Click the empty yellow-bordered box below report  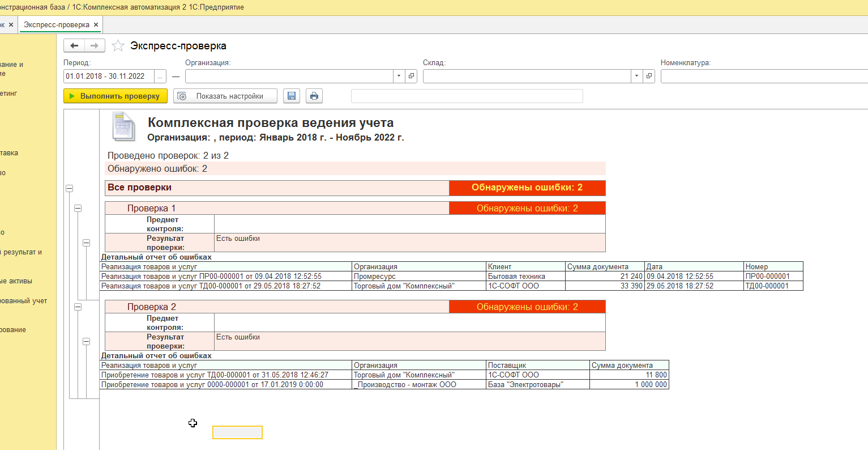(237, 432)
